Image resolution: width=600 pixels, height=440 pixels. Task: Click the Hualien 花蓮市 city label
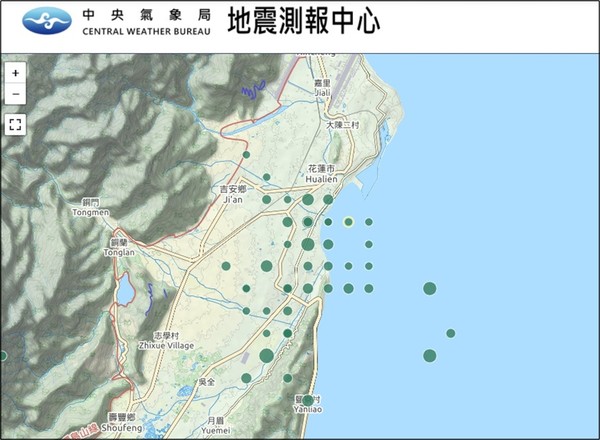321,174
